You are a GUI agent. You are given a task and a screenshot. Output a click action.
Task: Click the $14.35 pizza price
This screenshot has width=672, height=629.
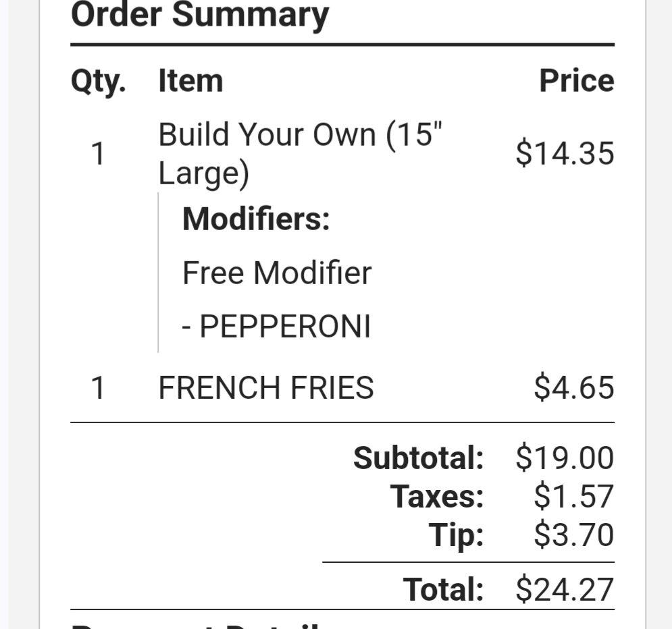tap(565, 153)
